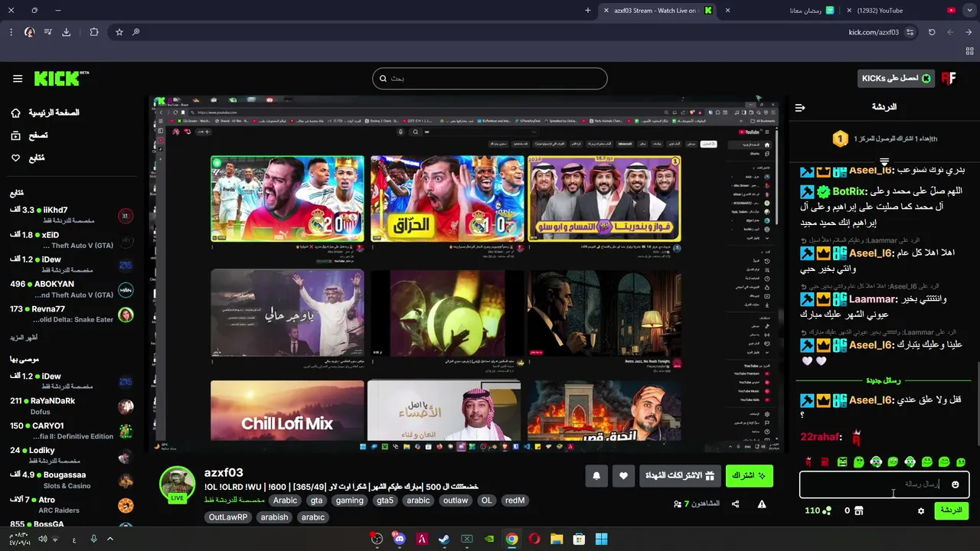Open the Windows Start menu
Screen dimensions: 980x551
(601, 540)
